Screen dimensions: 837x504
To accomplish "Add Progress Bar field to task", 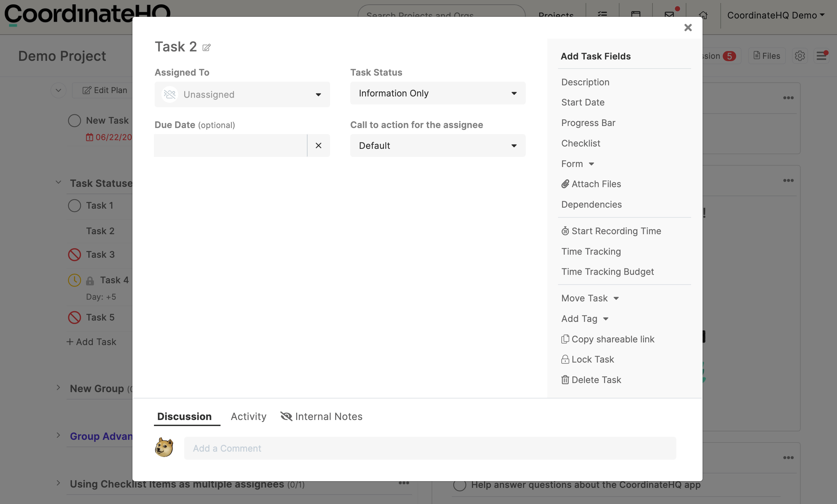I will pyautogui.click(x=588, y=123).
